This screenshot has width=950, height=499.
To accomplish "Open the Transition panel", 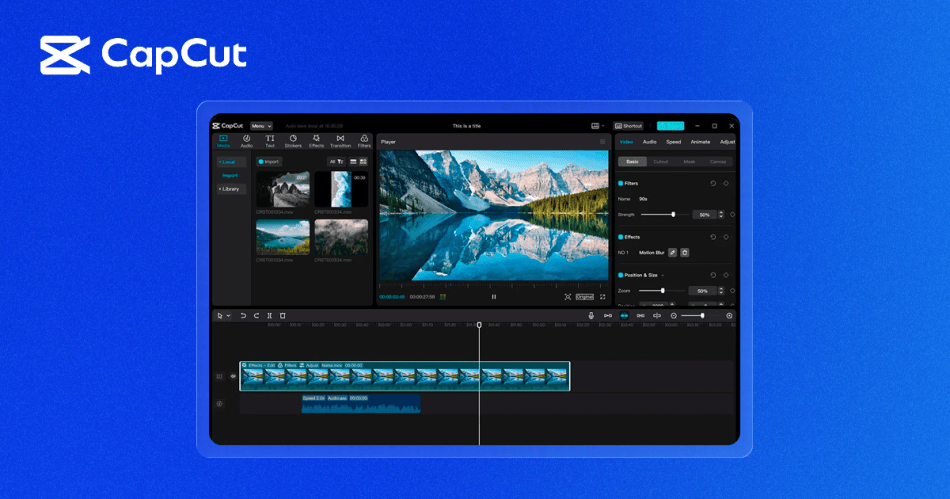I will 340,141.
